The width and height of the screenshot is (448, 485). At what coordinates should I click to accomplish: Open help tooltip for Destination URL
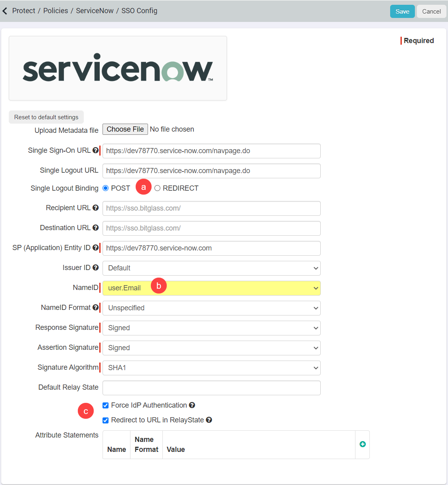pyautogui.click(x=96, y=227)
